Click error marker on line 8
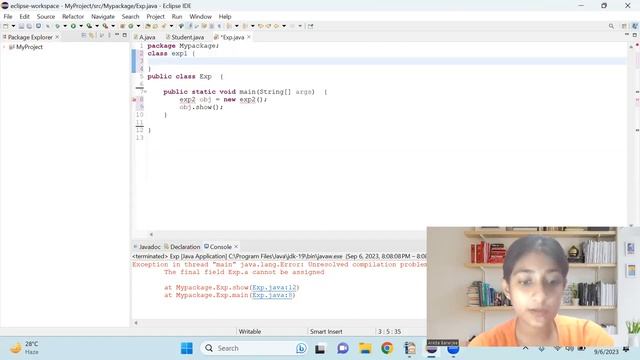The height and width of the screenshot is (360, 640). point(134,100)
